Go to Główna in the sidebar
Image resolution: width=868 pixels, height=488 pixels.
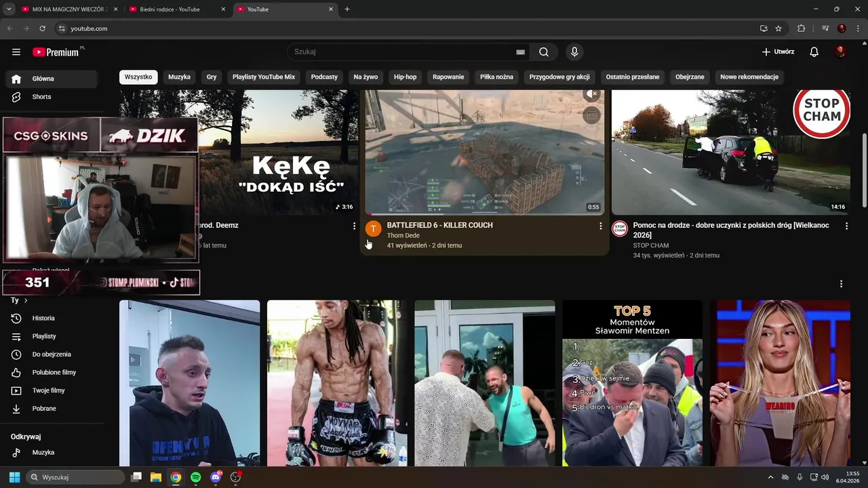pos(52,79)
